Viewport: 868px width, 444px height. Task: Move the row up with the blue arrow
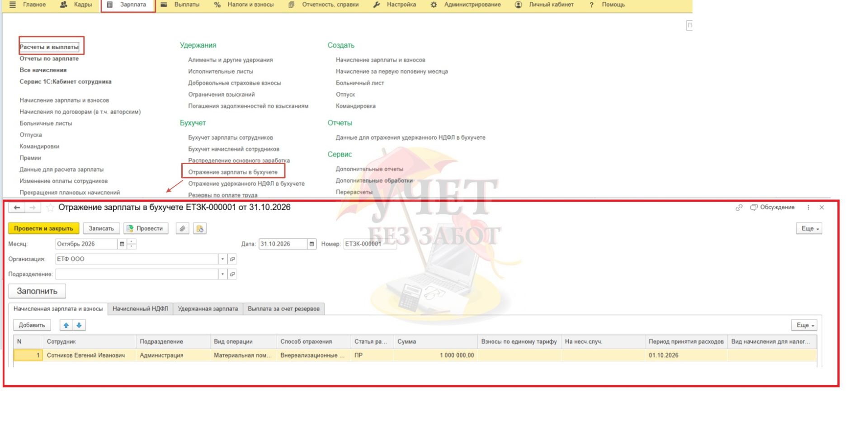tap(66, 325)
